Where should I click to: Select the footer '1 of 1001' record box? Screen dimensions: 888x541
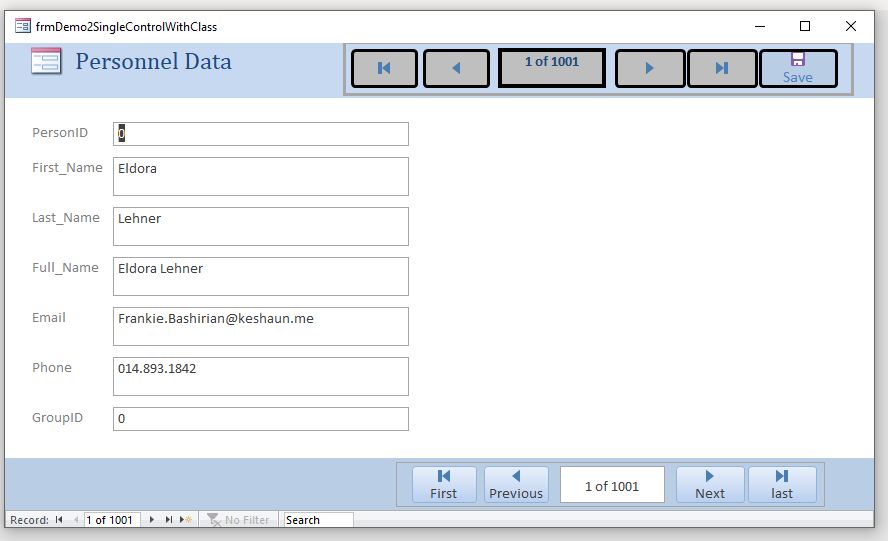click(x=612, y=485)
